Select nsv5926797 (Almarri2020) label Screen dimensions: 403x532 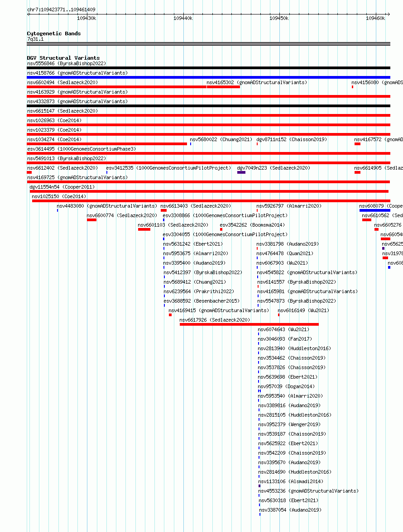[289, 206]
